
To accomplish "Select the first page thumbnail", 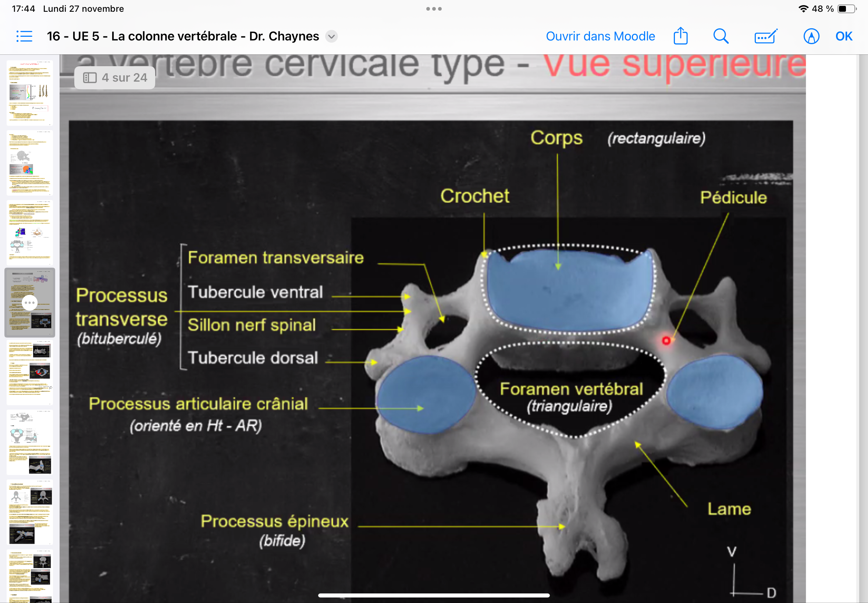I will click(x=29, y=93).
